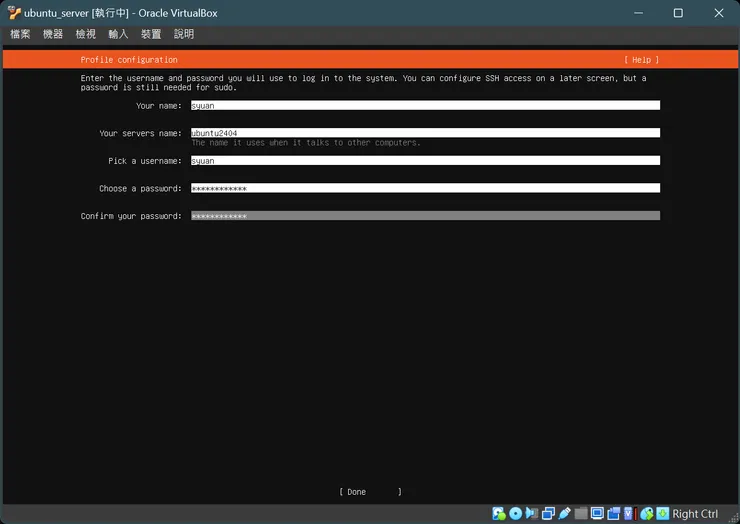Click the Your servers name label
Screen dimensions: 740x524
(x=140, y=133)
